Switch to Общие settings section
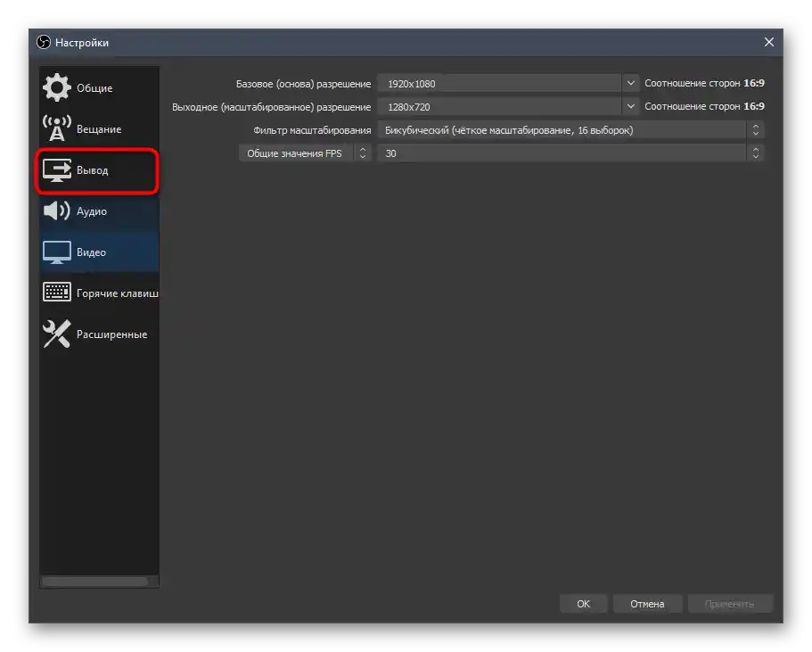 (99, 87)
